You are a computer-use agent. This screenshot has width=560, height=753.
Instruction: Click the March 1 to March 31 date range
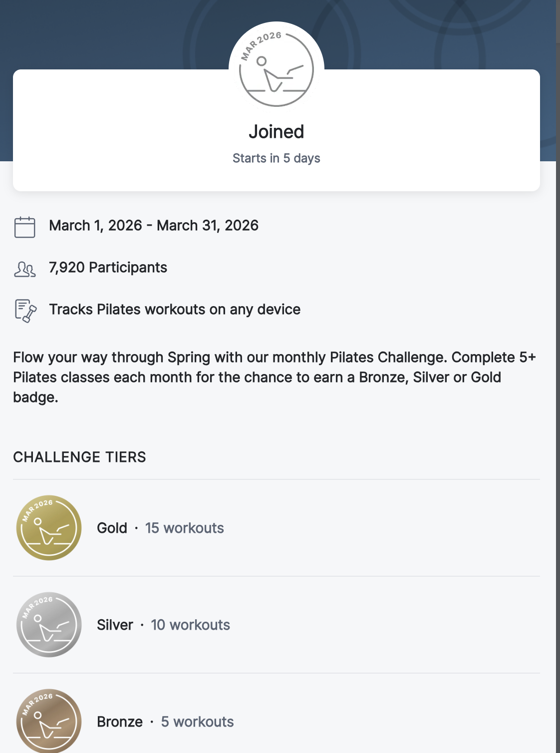(153, 225)
